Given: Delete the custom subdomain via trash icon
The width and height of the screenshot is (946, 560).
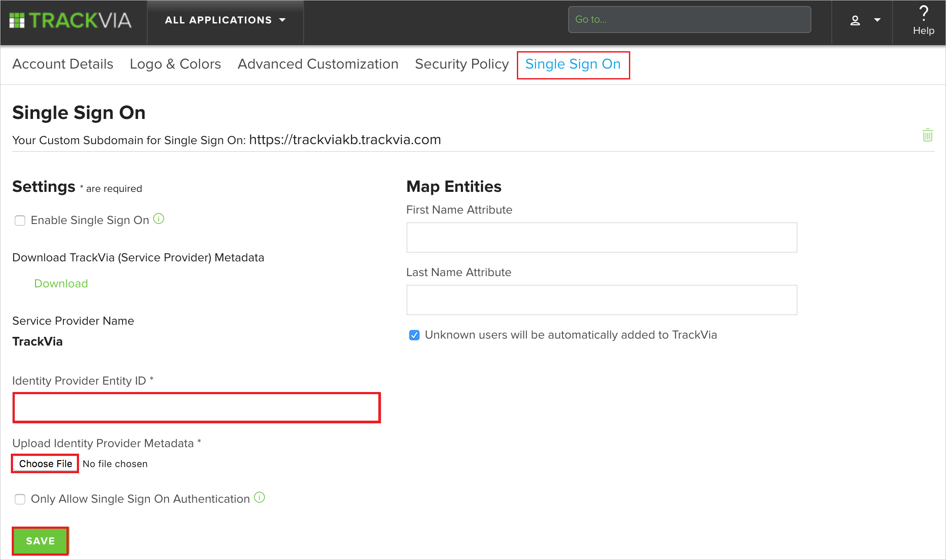Looking at the screenshot, I should click(x=928, y=135).
